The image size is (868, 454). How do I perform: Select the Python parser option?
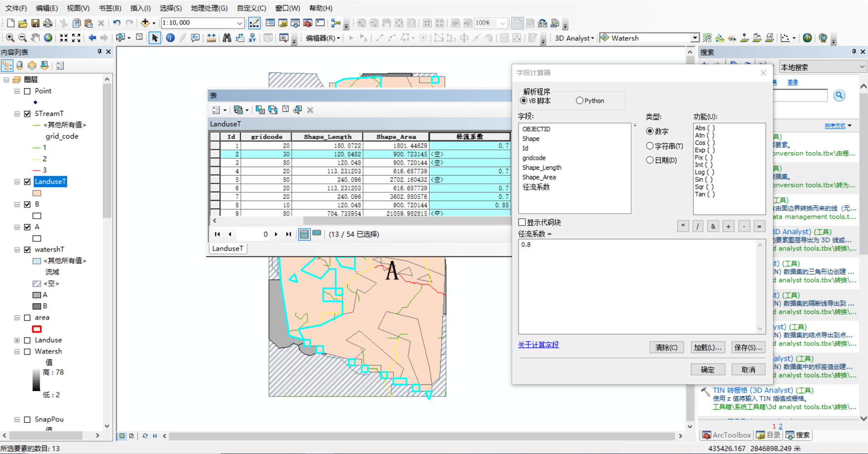[x=580, y=101]
